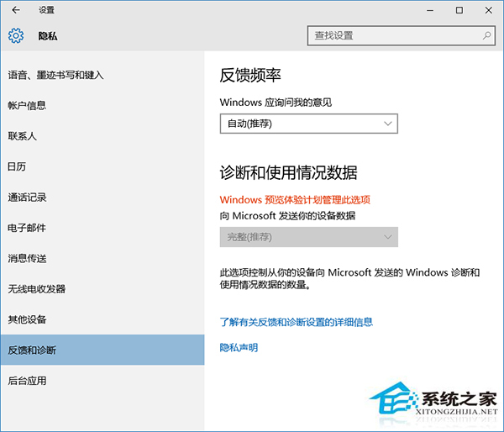504x432 pixels.
Task: Maximize the settings window
Action: (459, 10)
